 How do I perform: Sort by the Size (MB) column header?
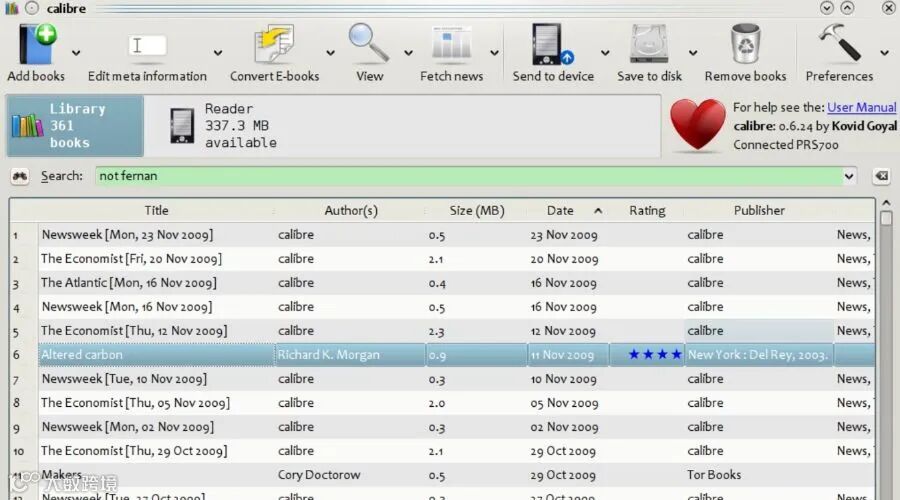(476, 211)
